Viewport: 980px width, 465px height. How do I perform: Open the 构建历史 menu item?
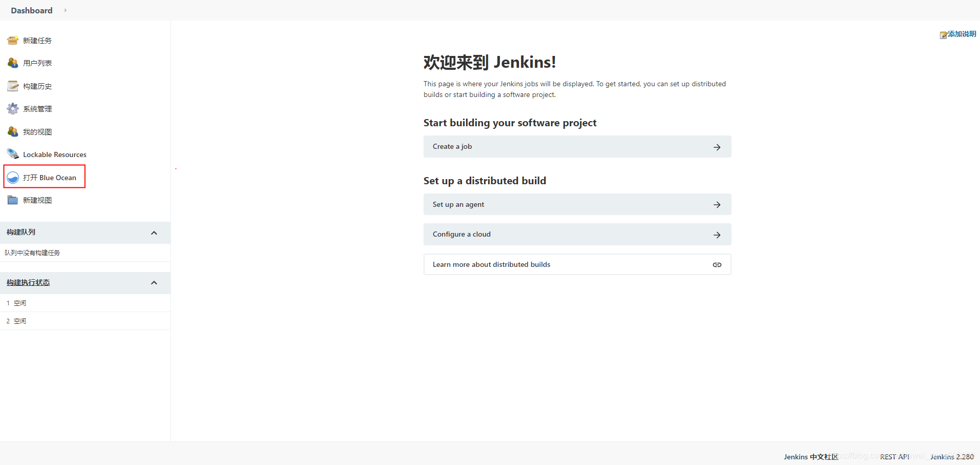(x=37, y=86)
